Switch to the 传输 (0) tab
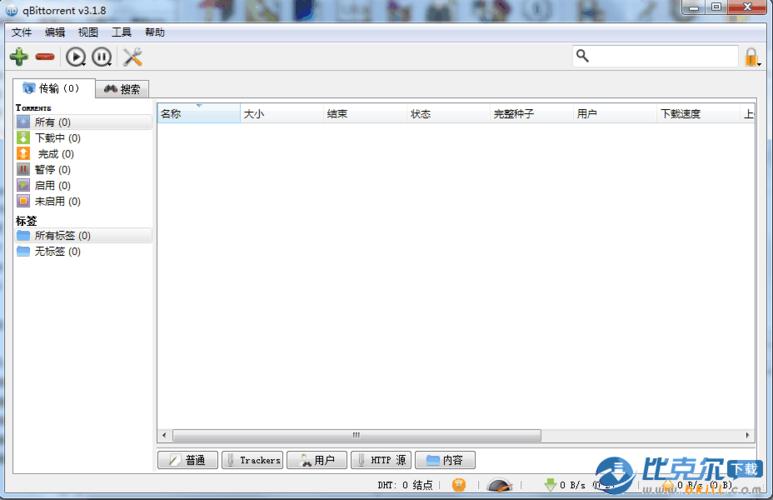Image resolution: width=773 pixels, height=500 pixels. point(53,88)
